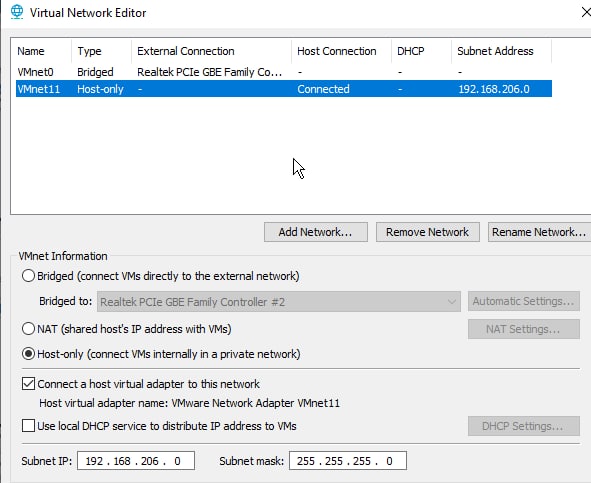This screenshot has height=483, width=591.
Task: Toggle Connect a host virtual adapter checkbox
Action: point(28,384)
